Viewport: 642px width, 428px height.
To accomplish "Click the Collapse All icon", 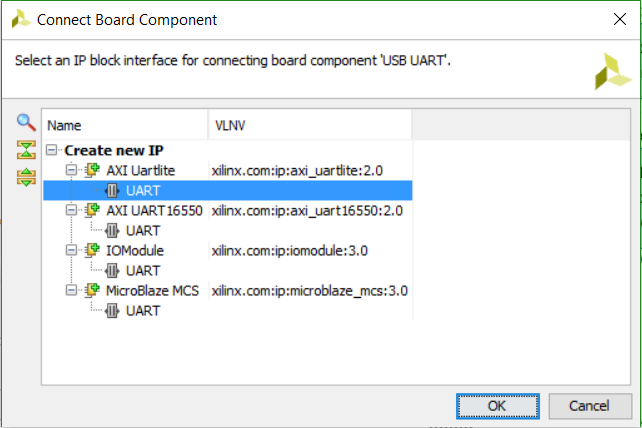I will click(26, 149).
